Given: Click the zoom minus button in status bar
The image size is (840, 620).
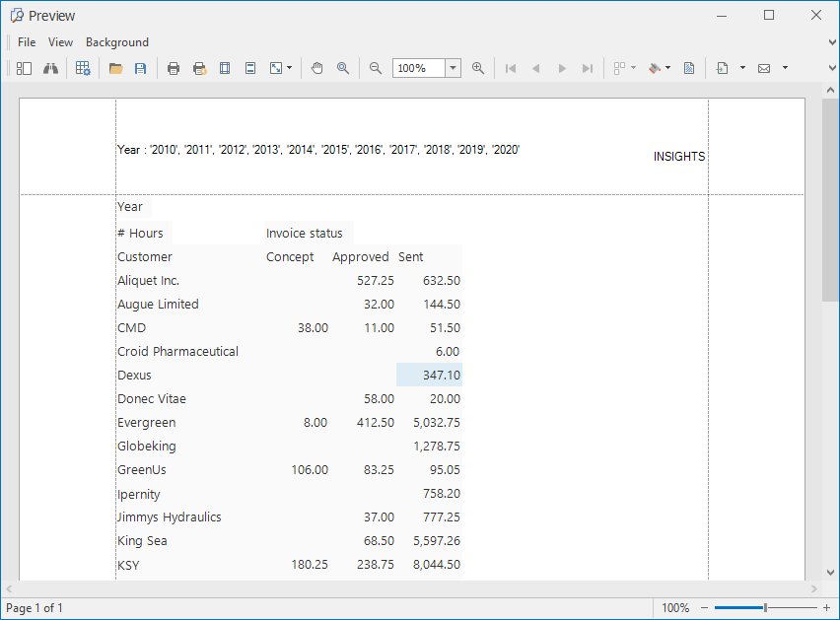Looking at the screenshot, I should 704,608.
